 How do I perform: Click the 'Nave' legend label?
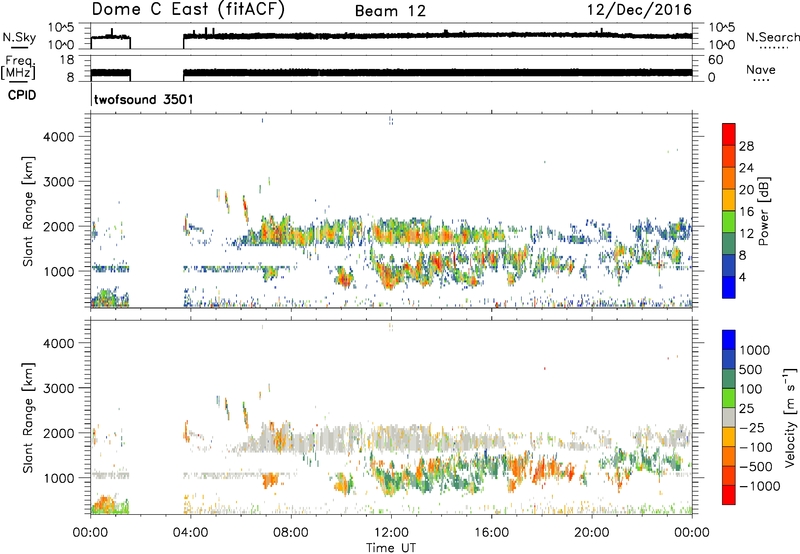pos(761,70)
